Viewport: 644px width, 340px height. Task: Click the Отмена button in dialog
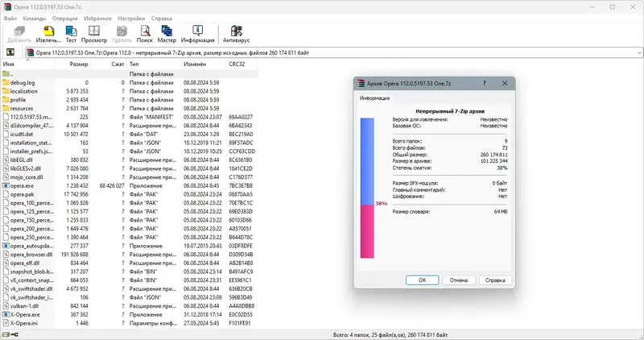pos(458,280)
